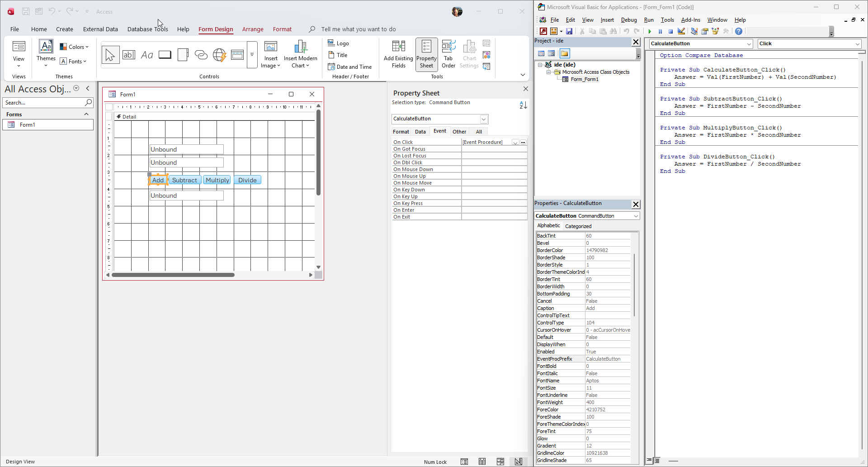Choose the Web Browser Control icon

tap(219, 55)
